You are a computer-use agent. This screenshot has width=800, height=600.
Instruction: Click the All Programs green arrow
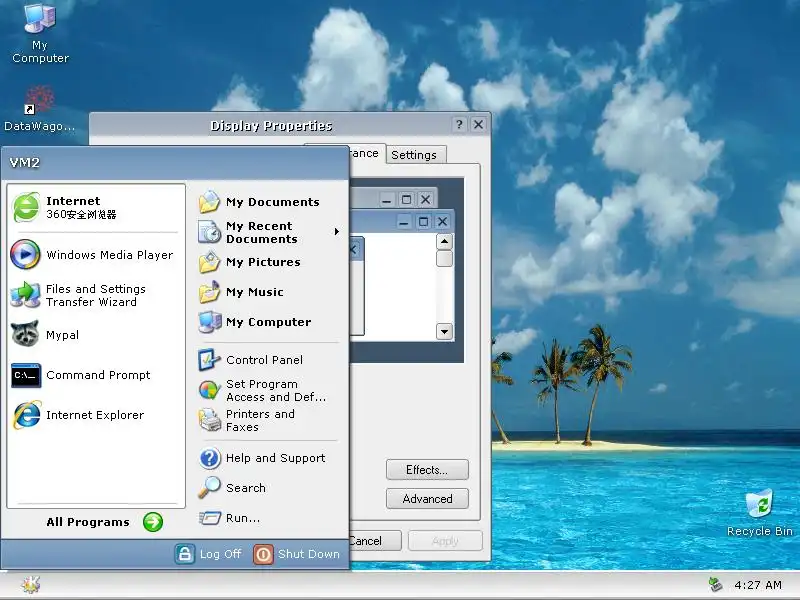click(x=153, y=521)
